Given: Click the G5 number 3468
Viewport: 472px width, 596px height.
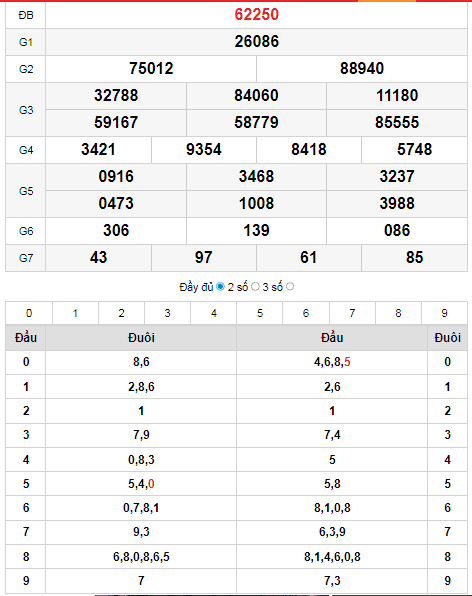Looking at the screenshot, I should click(256, 176).
